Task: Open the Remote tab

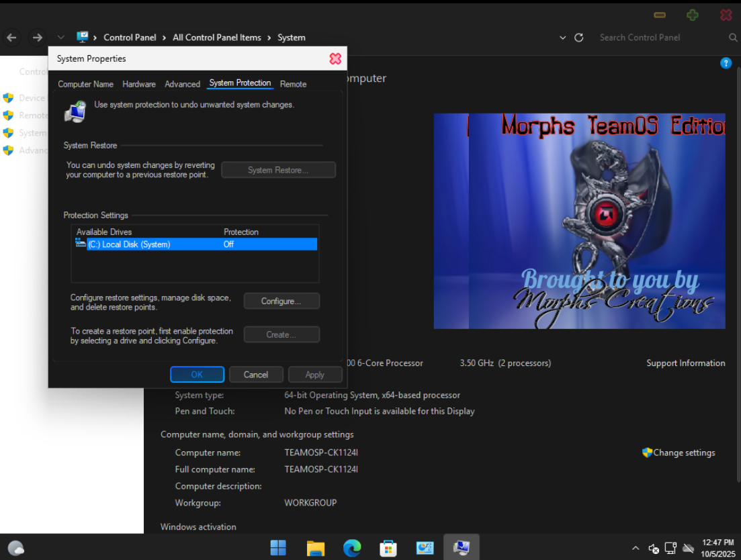Action: [293, 84]
